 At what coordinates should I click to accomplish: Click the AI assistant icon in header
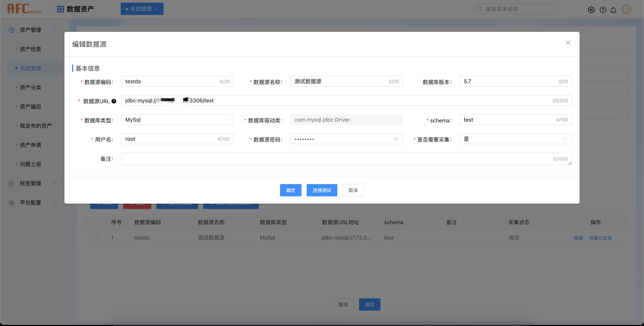591,10
